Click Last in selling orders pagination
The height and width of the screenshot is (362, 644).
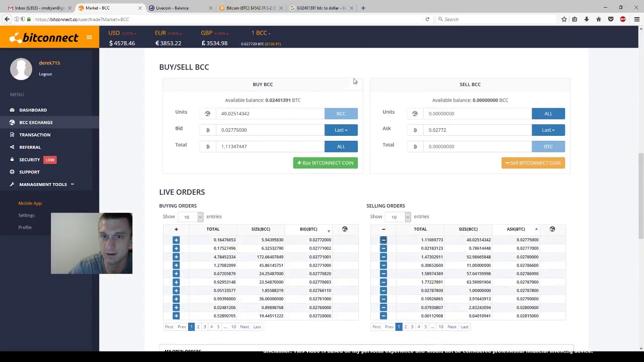click(464, 327)
